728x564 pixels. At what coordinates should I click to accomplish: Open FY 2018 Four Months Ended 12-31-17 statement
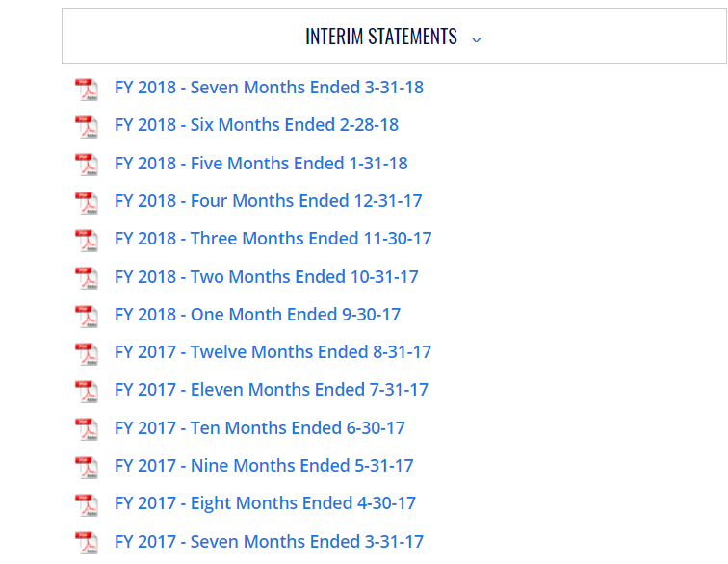[x=268, y=201]
